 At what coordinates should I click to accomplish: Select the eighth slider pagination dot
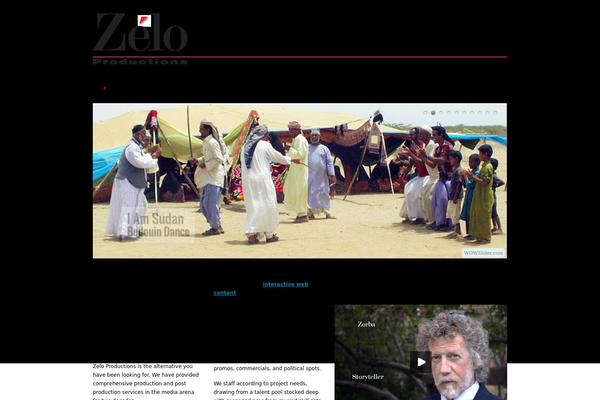click(480, 113)
